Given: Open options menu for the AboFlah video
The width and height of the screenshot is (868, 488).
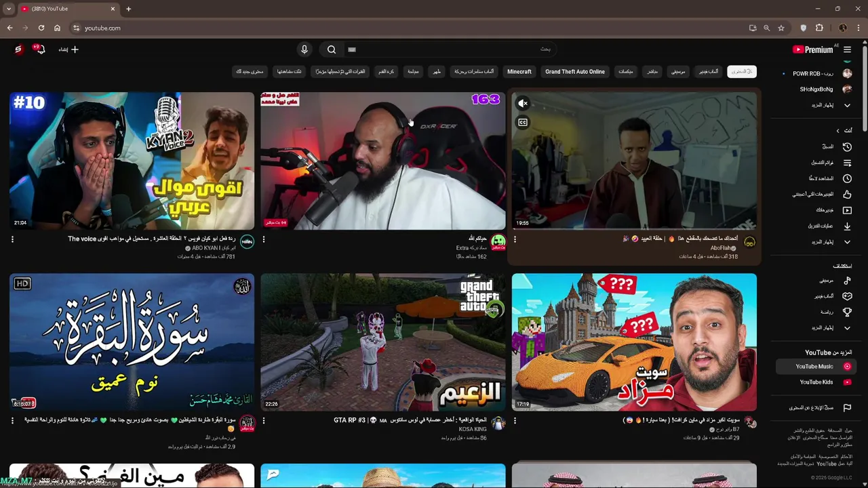Looking at the screenshot, I should tap(515, 239).
